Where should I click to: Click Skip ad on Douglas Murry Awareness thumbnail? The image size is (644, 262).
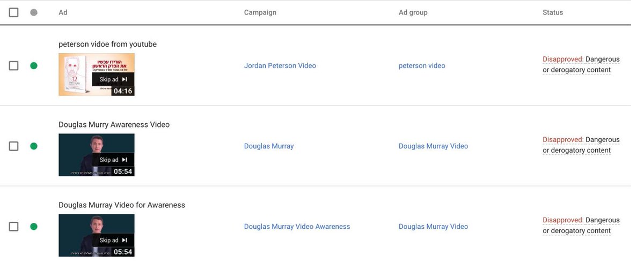point(113,160)
